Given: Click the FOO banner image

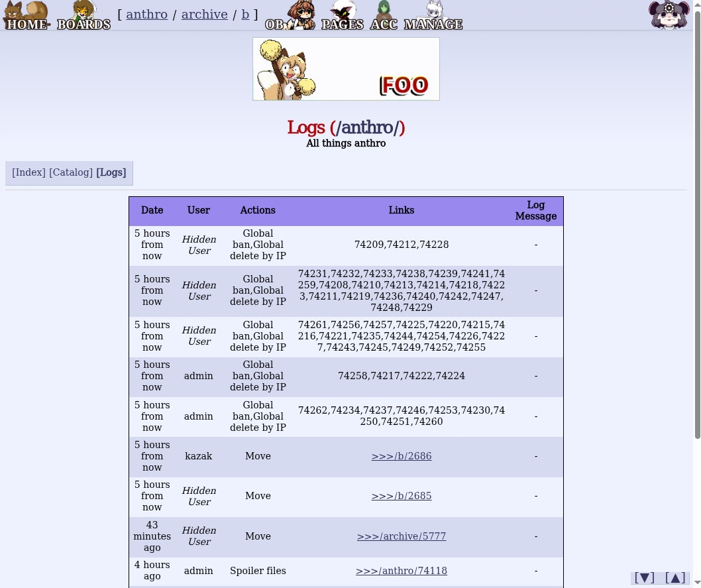Looking at the screenshot, I should [x=346, y=69].
